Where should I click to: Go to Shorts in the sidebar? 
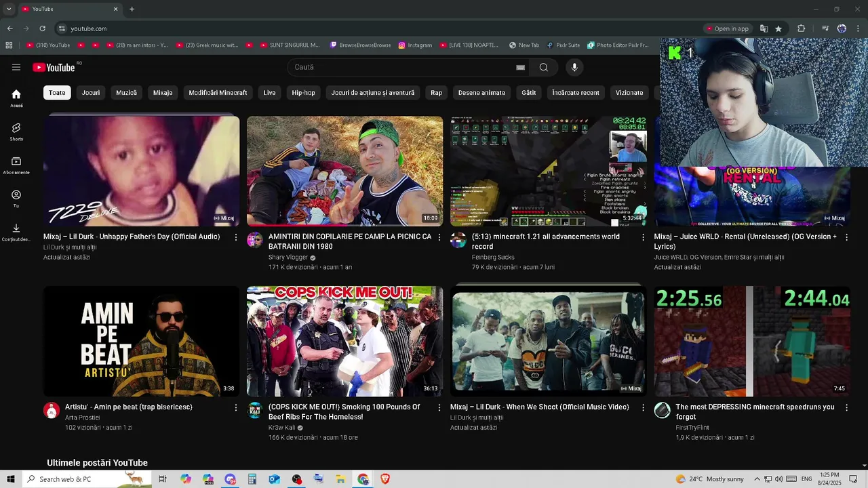(16, 131)
